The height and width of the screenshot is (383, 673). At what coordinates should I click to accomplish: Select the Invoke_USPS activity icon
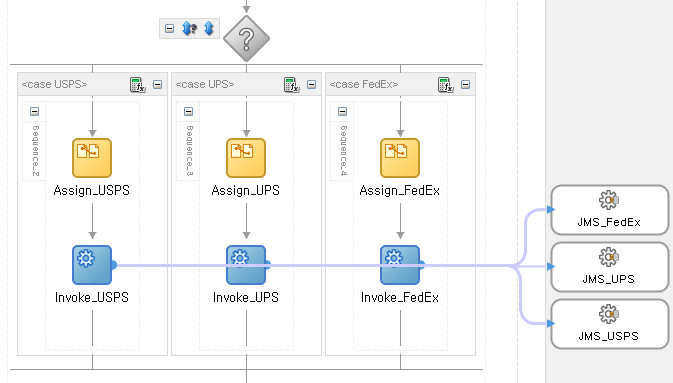pos(92,265)
